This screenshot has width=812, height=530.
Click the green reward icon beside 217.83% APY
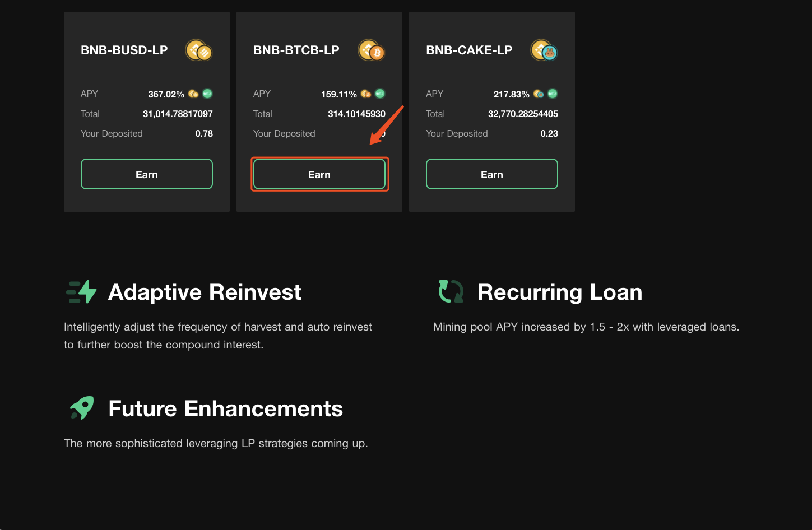coord(553,94)
